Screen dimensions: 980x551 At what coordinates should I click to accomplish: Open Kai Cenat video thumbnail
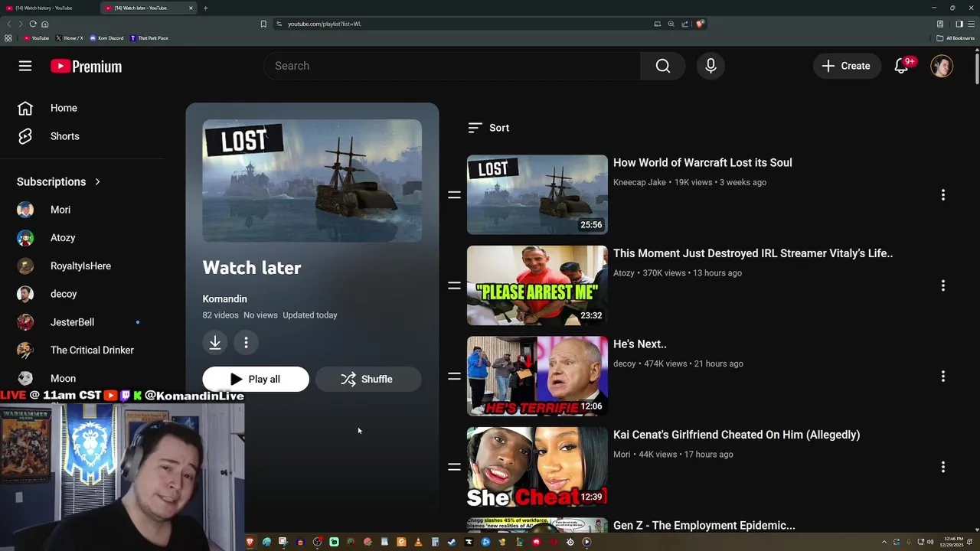537,467
